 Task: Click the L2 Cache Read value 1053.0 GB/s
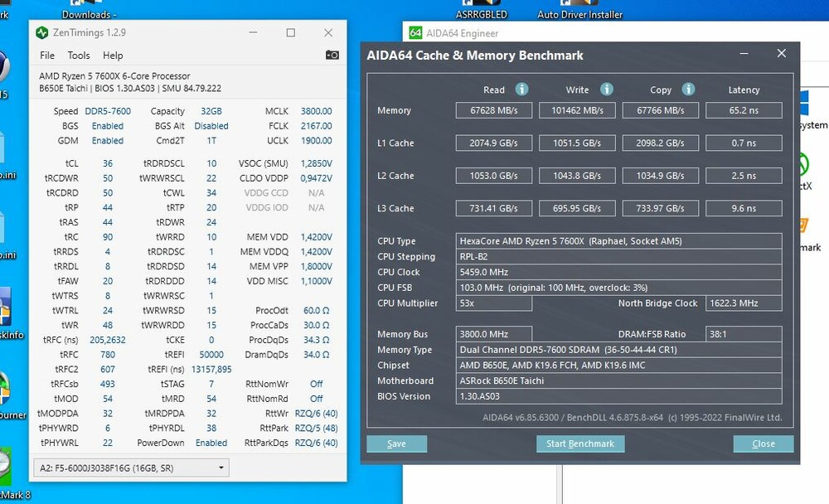pyautogui.click(x=494, y=176)
